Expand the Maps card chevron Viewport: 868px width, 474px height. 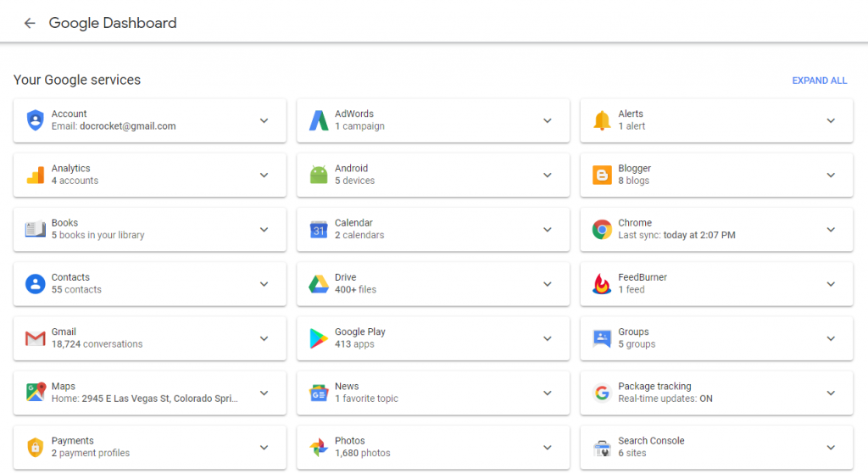[264, 393]
